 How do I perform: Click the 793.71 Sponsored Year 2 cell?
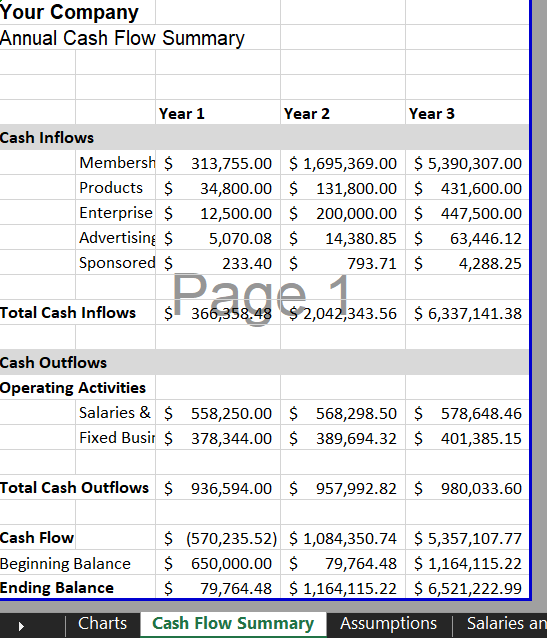click(343, 263)
